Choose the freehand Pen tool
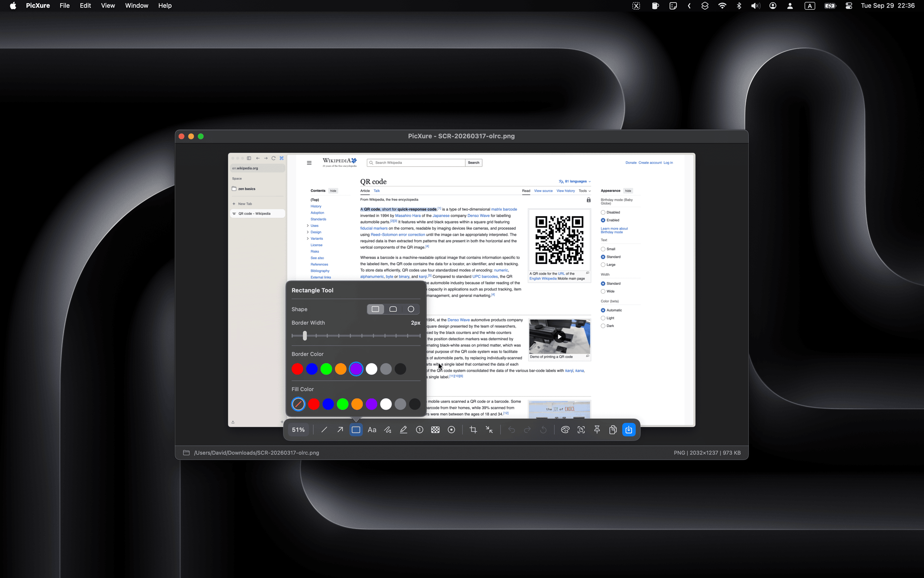Image resolution: width=924 pixels, height=578 pixels. (388, 430)
